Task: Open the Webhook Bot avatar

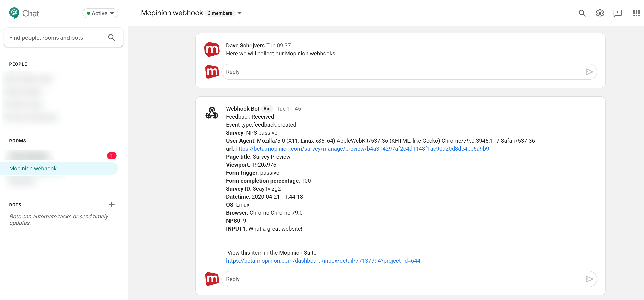Action: (212, 113)
